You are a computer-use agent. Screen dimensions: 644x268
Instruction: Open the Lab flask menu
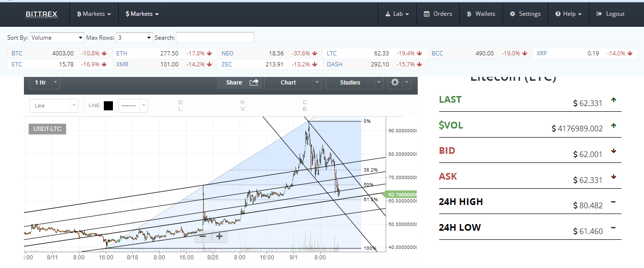point(397,14)
